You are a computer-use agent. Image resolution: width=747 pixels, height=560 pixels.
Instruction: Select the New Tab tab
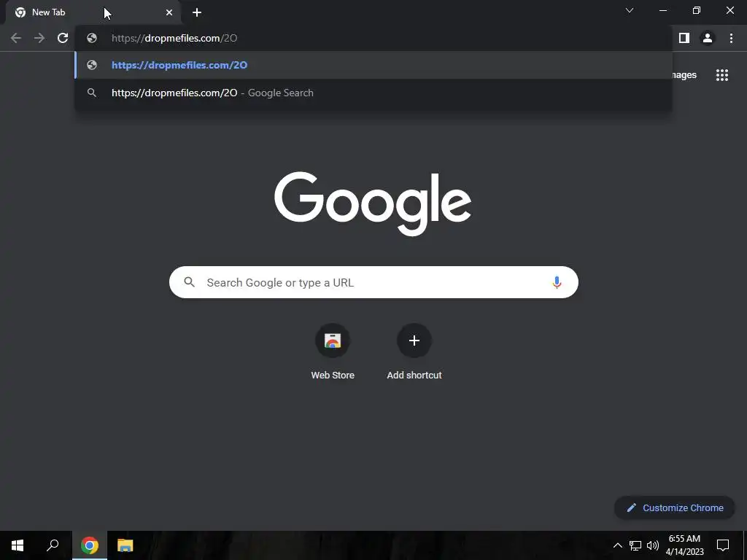(x=93, y=12)
